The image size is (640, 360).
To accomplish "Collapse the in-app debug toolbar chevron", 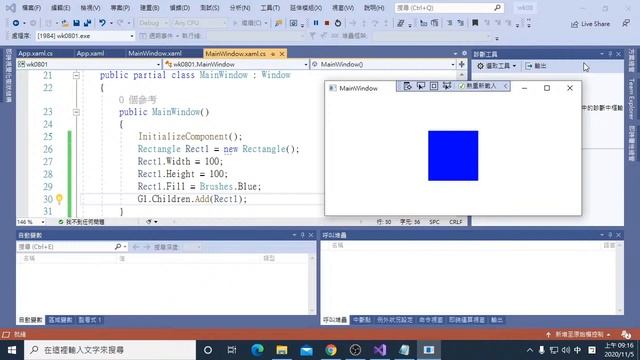I will pyautogui.click(x=506, y=86).
